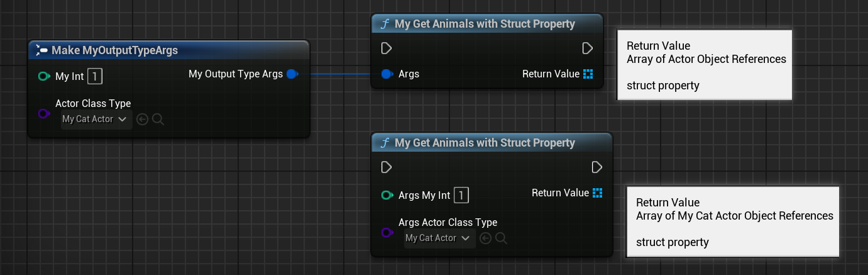Click the Actor Class Type pin on Make MyOutputTypeArgs
Image resolution: width=868 pixels, height=275 pixels.
[x=43, y=113]
